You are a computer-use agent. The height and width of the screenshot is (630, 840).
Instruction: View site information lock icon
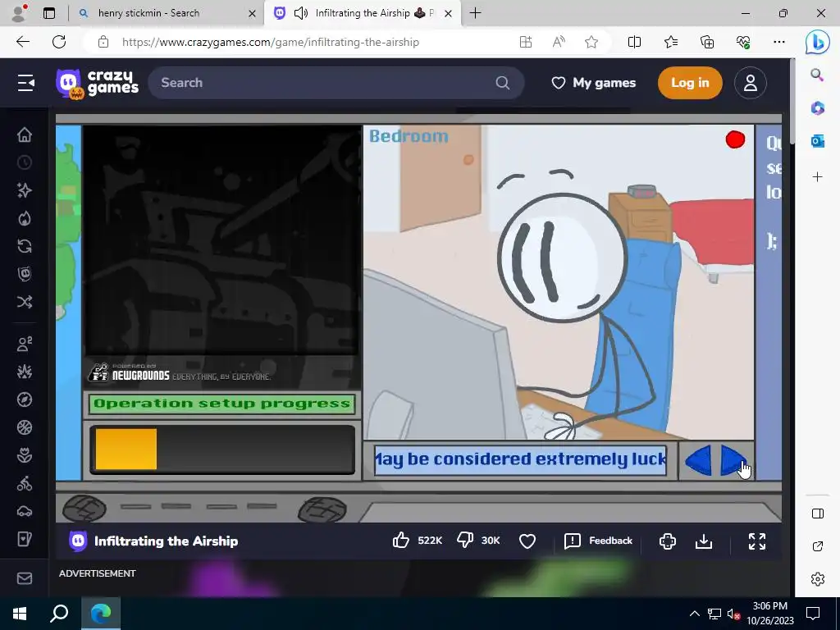tap(103, 42)
